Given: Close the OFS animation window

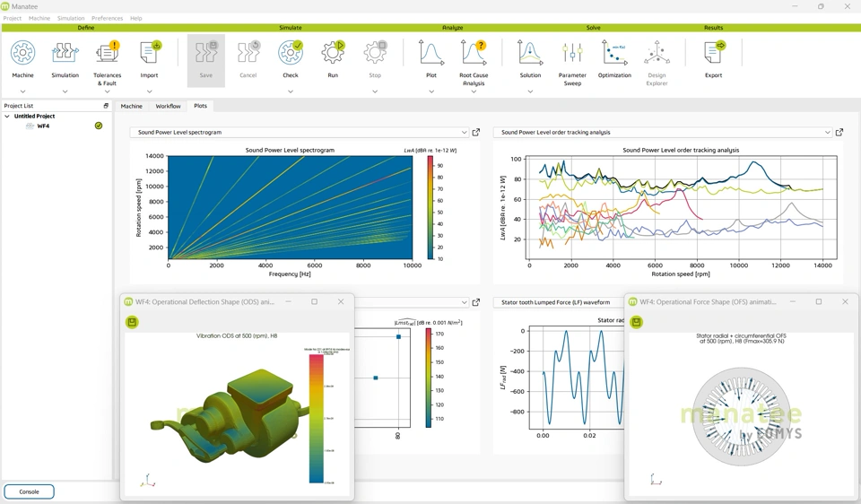Looking at the screenshot, I should click(x=845, y=301).
